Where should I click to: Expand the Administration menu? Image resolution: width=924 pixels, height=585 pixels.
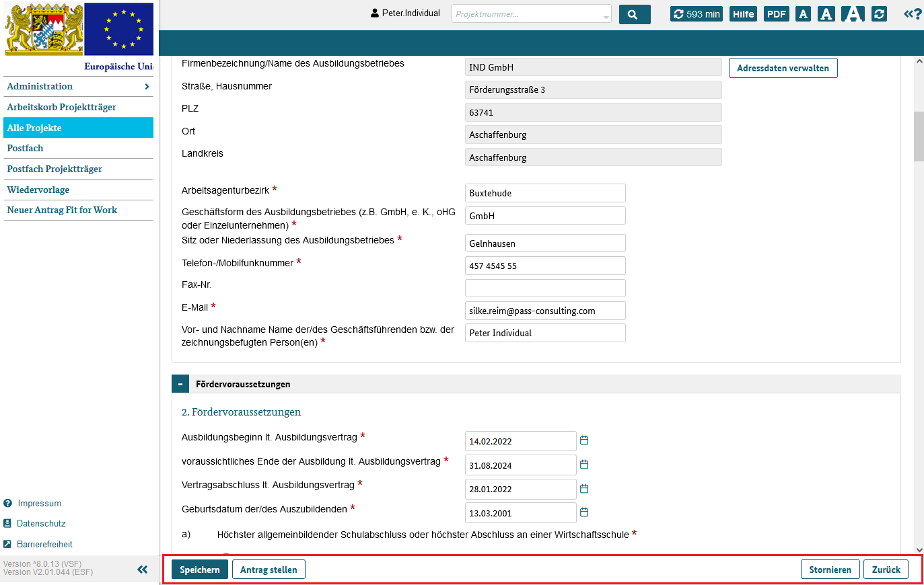(x=78, y=86)
